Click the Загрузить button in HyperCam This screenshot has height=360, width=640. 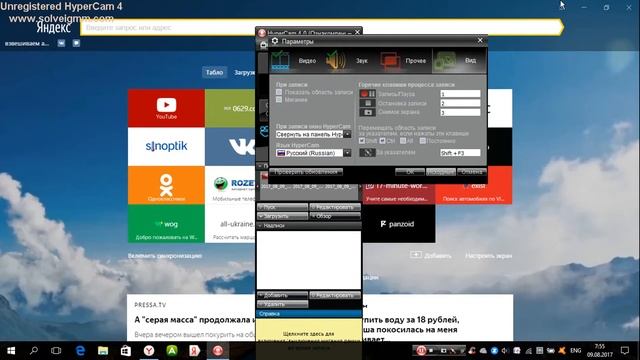[282, 216]
